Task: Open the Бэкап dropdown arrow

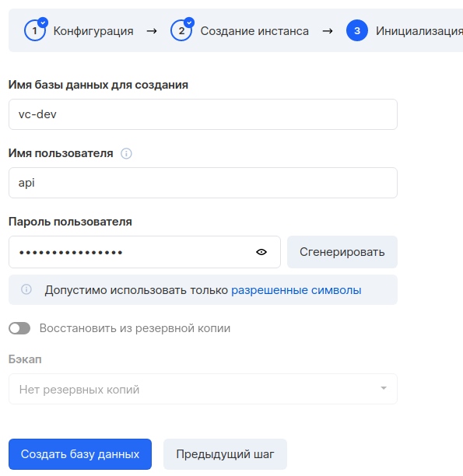Action: pos(384,388)
